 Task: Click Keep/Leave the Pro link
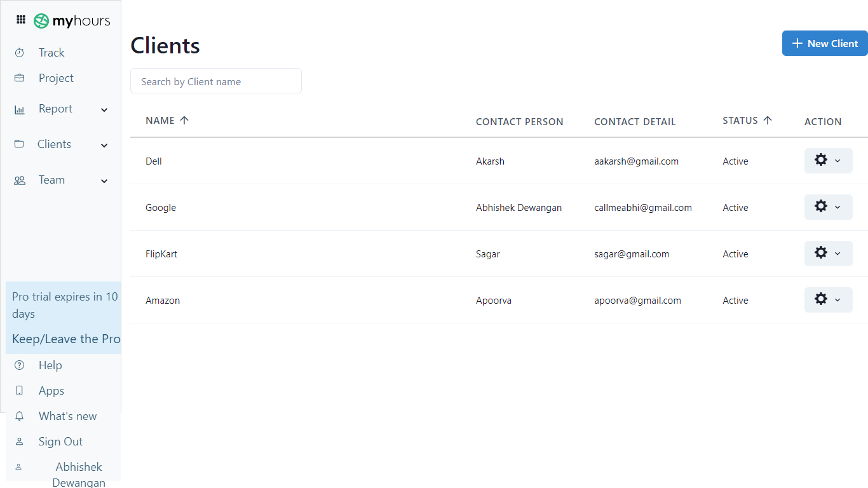click(x=66, y=339)
